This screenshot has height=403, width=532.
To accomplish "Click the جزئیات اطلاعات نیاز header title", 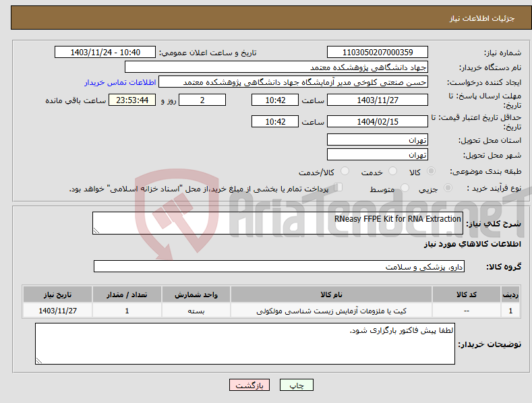I will (482, 18).
